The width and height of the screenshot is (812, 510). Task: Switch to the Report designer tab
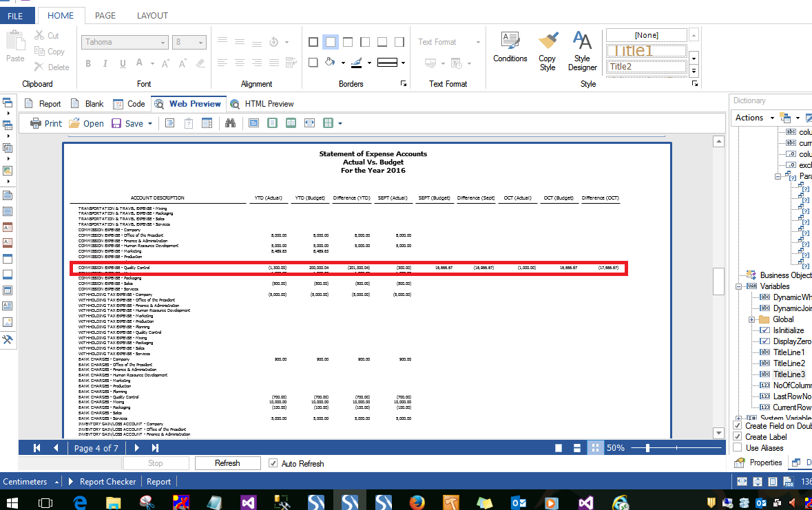(43, 103)
